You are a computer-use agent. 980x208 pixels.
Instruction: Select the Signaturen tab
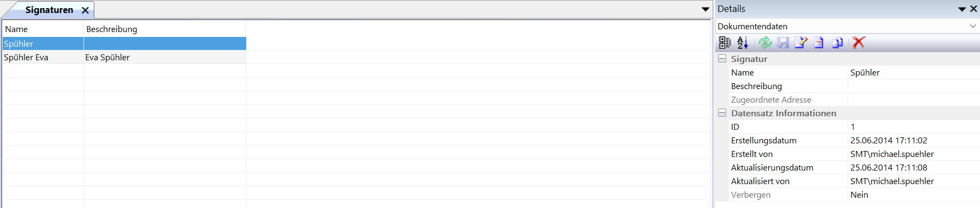pyautogui.click(x=49, y=10)
